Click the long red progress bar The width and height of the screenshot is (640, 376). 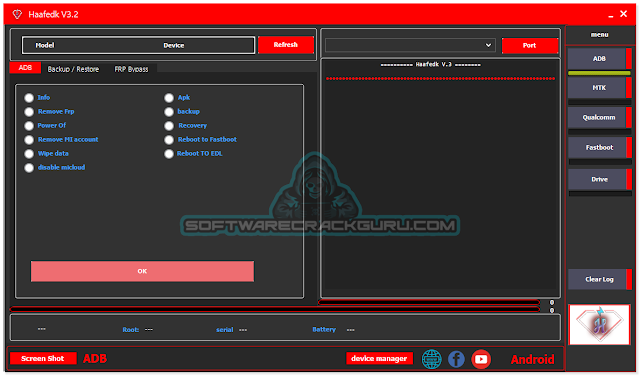click(x=274, y=309)
